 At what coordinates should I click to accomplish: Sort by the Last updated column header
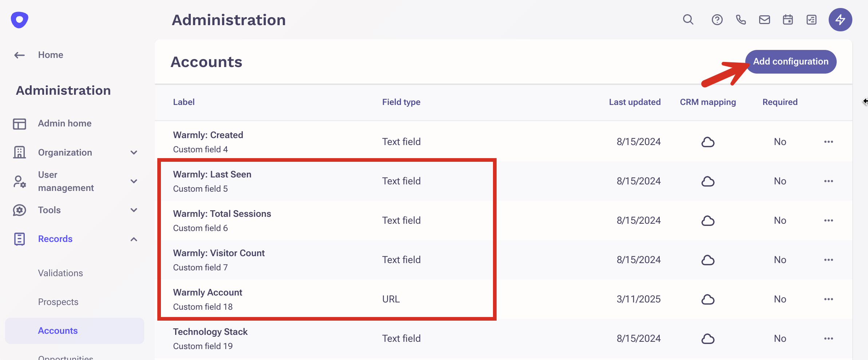click(635, 102)
